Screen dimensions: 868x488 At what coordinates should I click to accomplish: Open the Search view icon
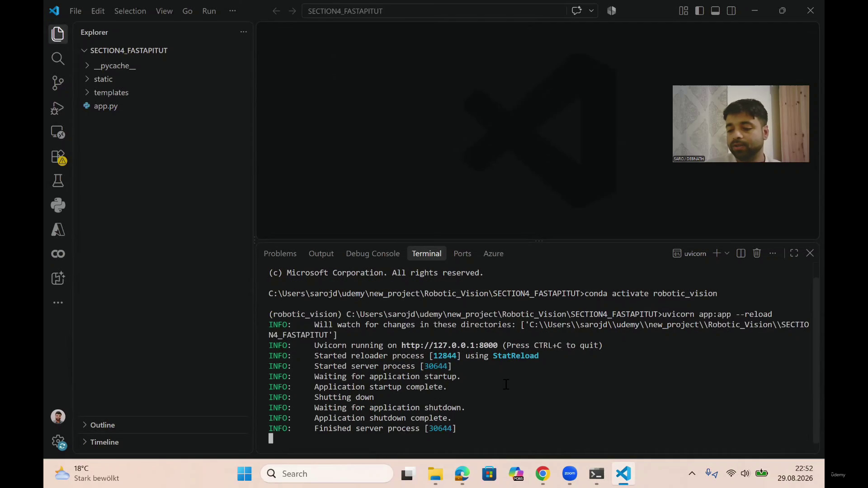coord(57,58)
